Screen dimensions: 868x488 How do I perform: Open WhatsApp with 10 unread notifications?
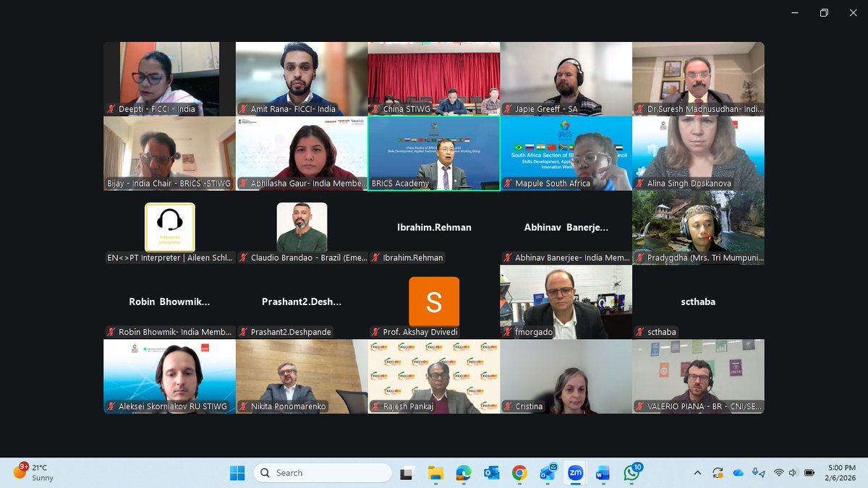click(x=631, y=472)
